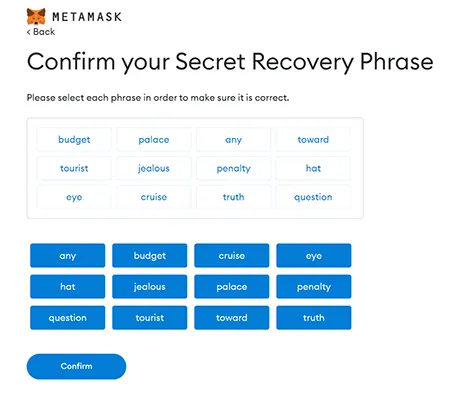Image resolution: width=468 pixels, height=400 pixels.
Task: Click the Confirm button
Action: pos(76,366)
